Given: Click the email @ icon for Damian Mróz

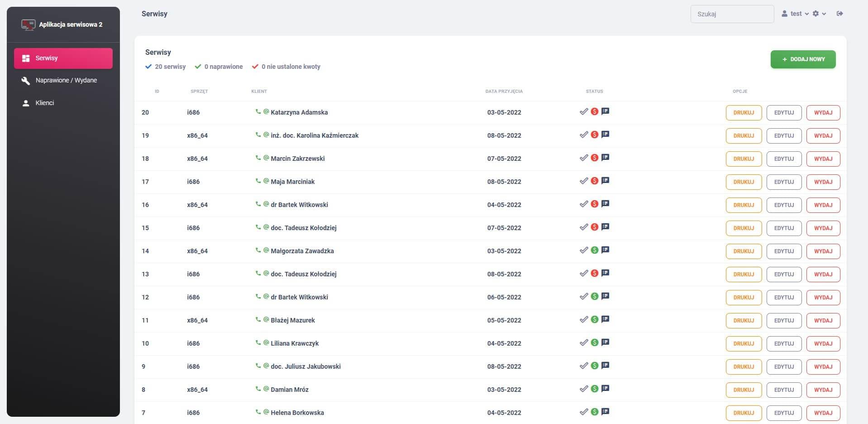Looking at the screenshot, I should click(x=266, y=389).
